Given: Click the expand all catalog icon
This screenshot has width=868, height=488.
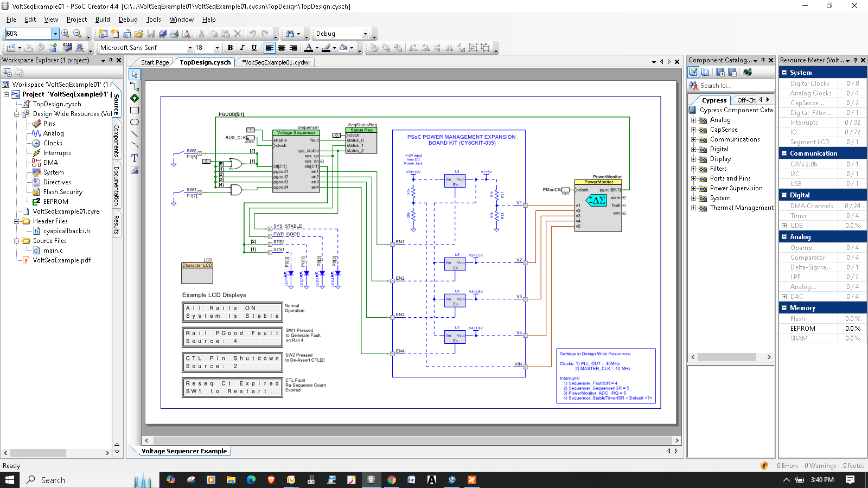Looking at the screenshot, I should pyautogui.click(x=720, y=72).
